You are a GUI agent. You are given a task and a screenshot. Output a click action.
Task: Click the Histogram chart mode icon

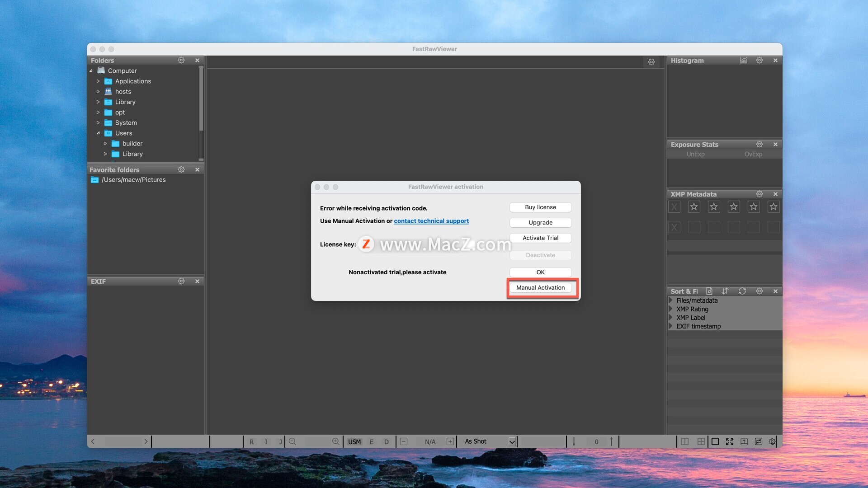click(x=743, y=60)
